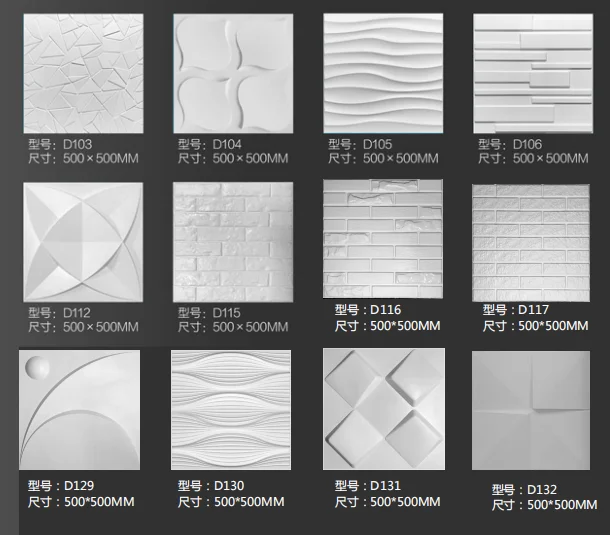Select the 500*500MM text below D116
The image size is (610, 535).
[405, 326]
